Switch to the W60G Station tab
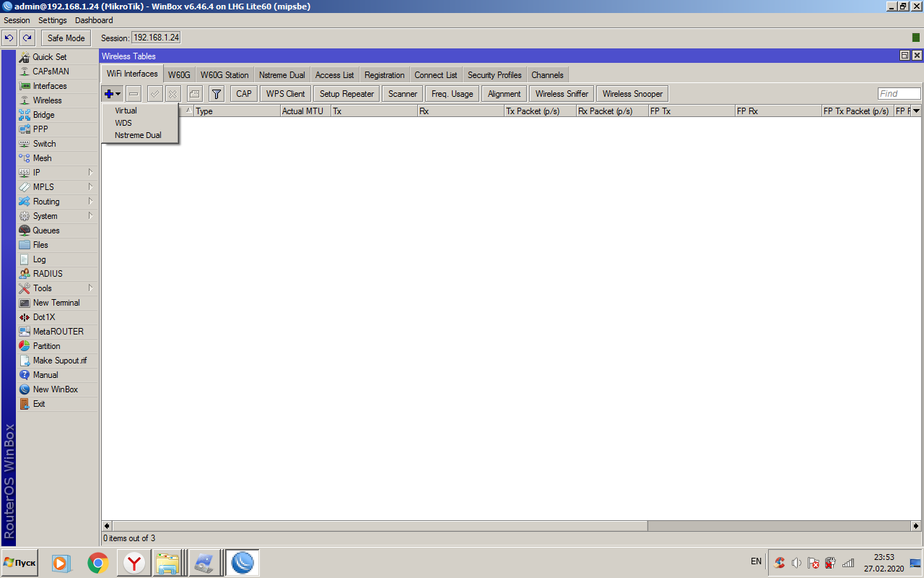Viewport: 924px width, 578px height. click(x=225, y=74)
